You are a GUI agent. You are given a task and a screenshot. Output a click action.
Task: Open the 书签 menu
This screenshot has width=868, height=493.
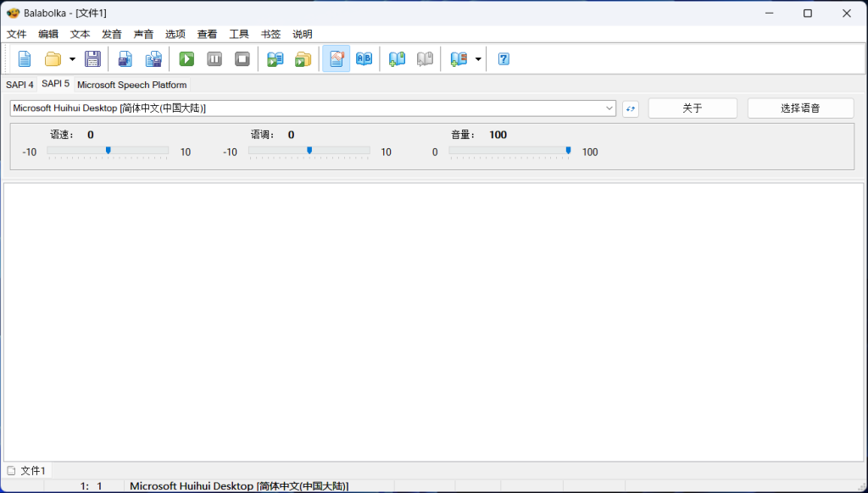270,34
